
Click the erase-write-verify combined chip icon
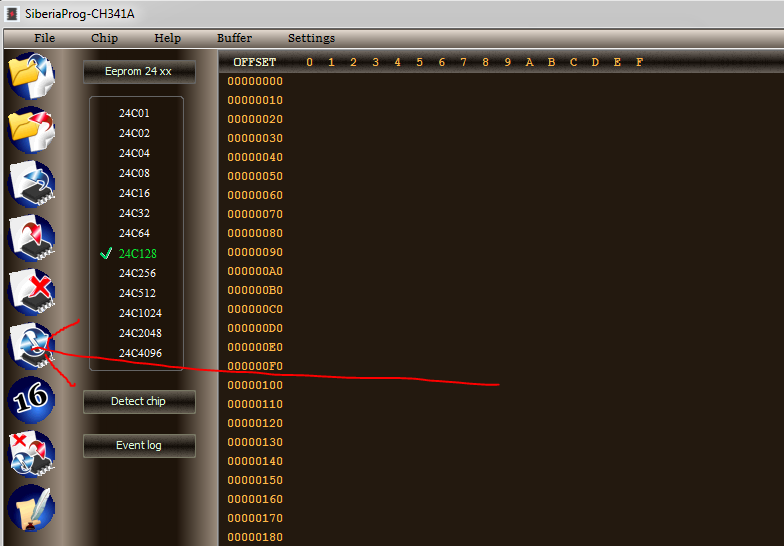(x=31, y=454)
